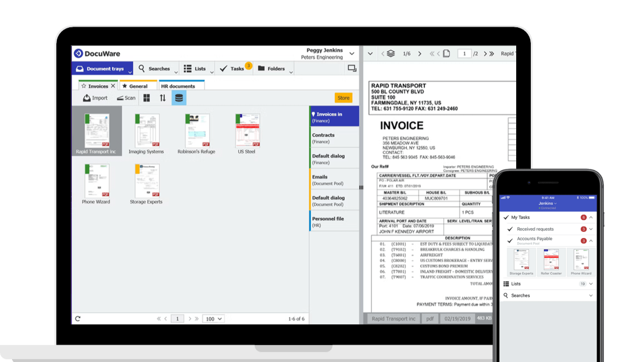Click the Tasks badge showing 3

point(248,65)
